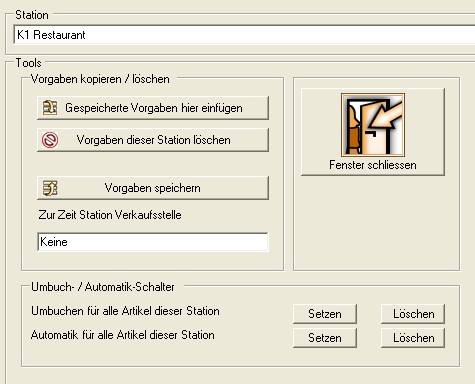Viewport: 475px width, 384px height.
Task: Clear Automatik for all articles with Löschen
Action: [x=413, y=338]
